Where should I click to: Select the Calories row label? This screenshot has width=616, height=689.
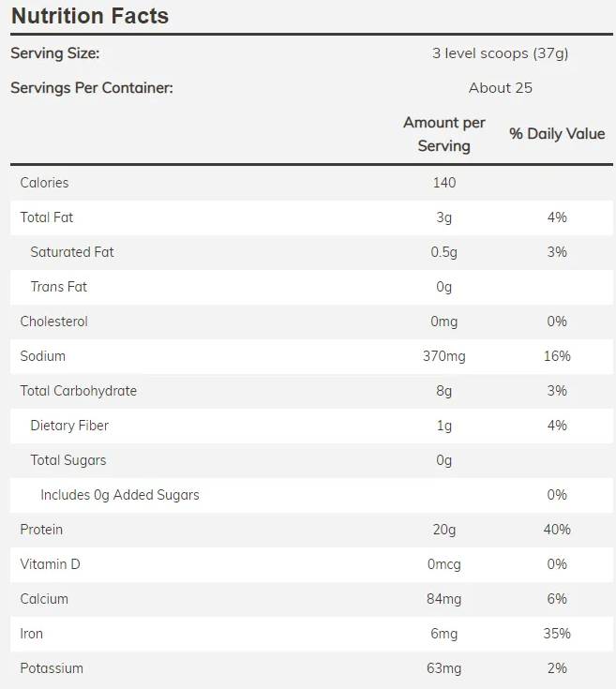click(x=44, y=183)
